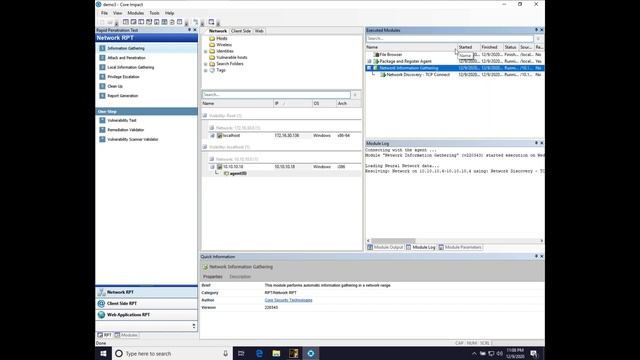The width and height of the screenshot is (640, 360).
Task: Collapse the 10.10.10.18 host node
Action: (x=212, y=167)
